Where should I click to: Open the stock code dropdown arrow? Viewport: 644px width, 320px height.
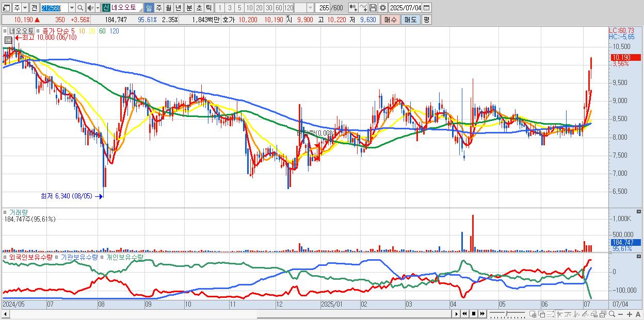coord(72,8)
